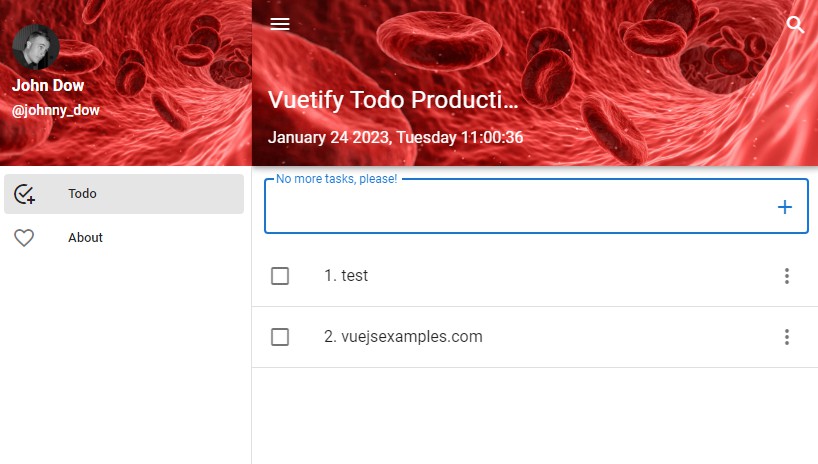The image size is (818, 464).
Task: Open three-dot menu for test task
Action: pyautogui.click(x=787, y=276)
